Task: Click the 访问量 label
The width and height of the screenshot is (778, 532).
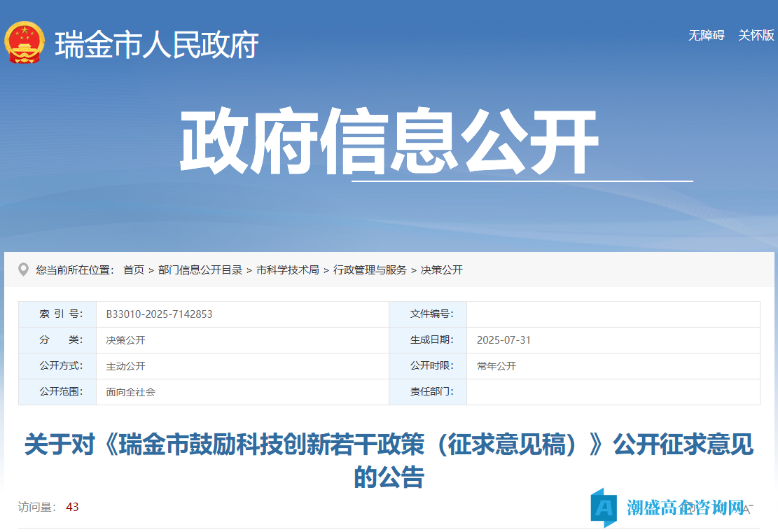Action: pos(37,507)
